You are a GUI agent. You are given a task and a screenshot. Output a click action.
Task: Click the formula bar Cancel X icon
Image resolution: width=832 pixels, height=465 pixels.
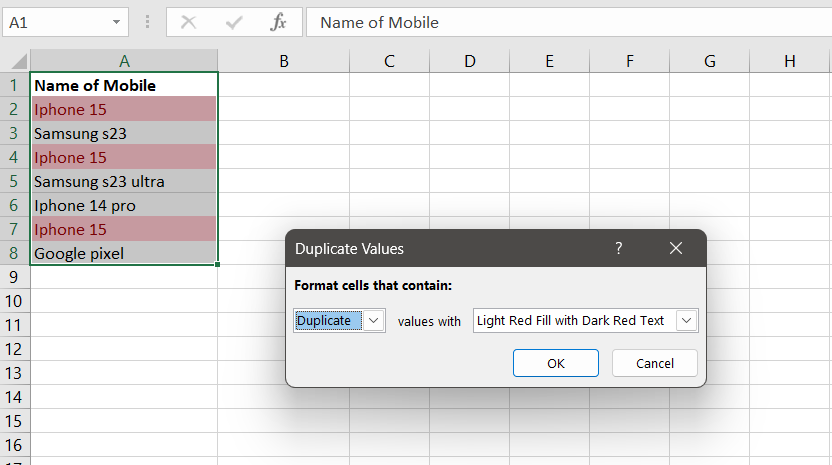point(189,22)
